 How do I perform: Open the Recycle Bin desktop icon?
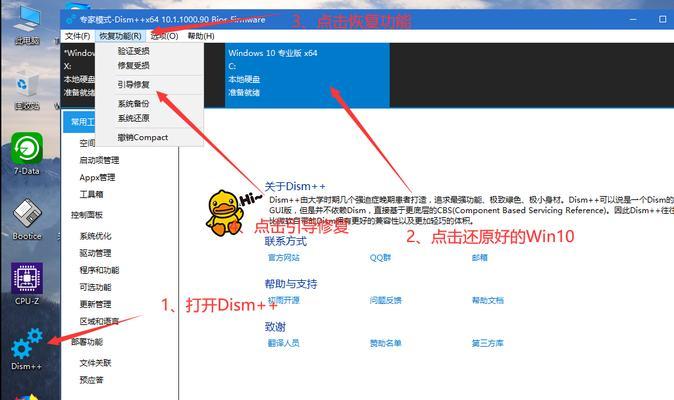click(x=27, y=89)
